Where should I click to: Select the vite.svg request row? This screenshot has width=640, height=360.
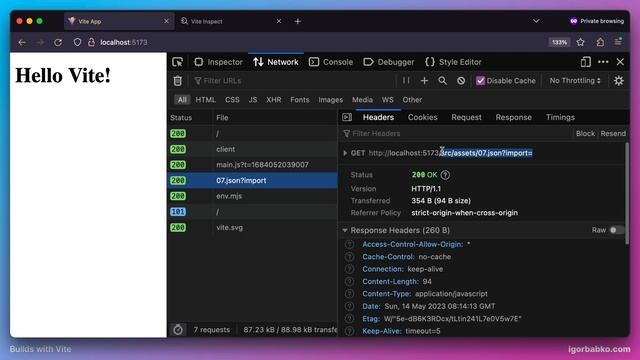click(252, 228)
